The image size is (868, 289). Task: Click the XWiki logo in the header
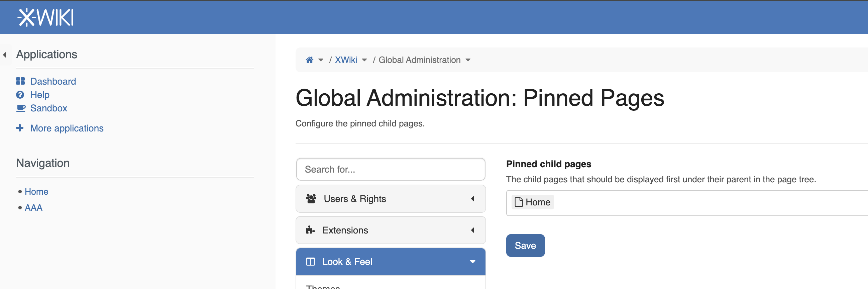45,17
